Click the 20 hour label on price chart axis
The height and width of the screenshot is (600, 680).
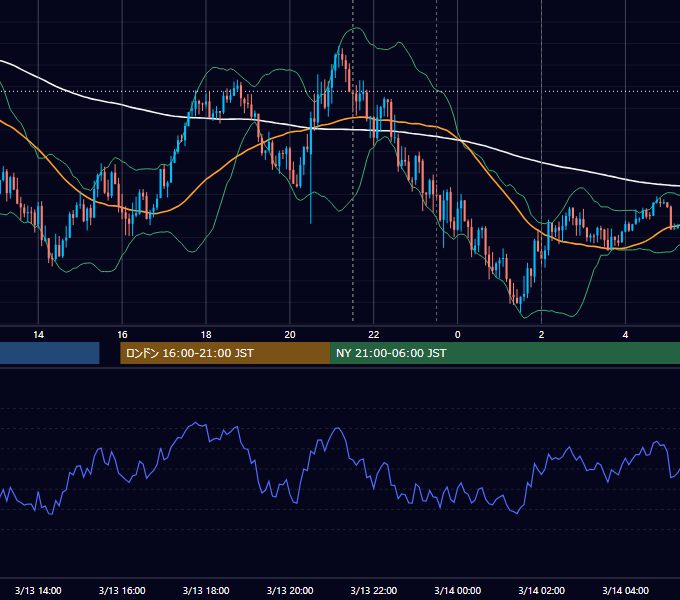pos(290,335)
